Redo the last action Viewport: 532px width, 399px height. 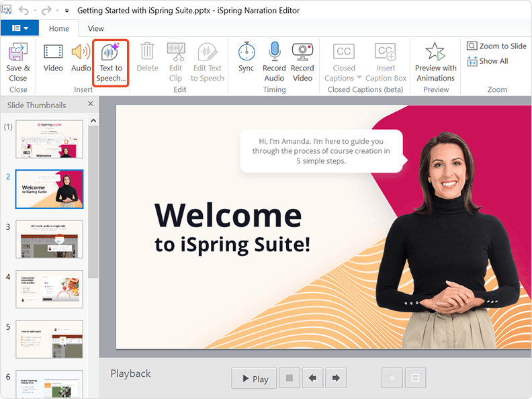pos(46,11)
